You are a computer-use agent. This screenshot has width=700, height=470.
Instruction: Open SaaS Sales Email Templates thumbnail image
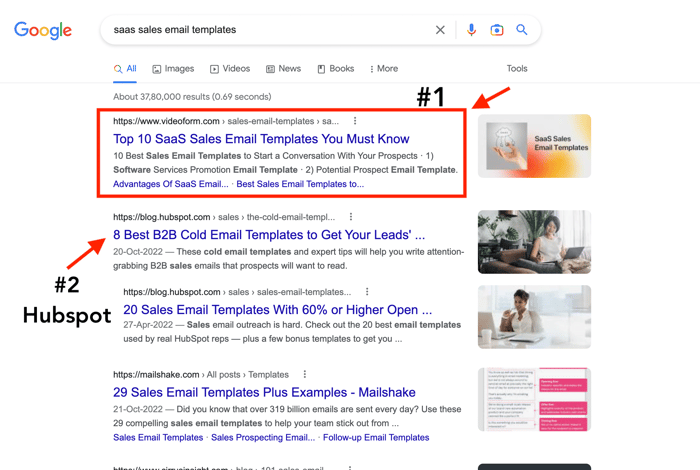coord(534,146)
